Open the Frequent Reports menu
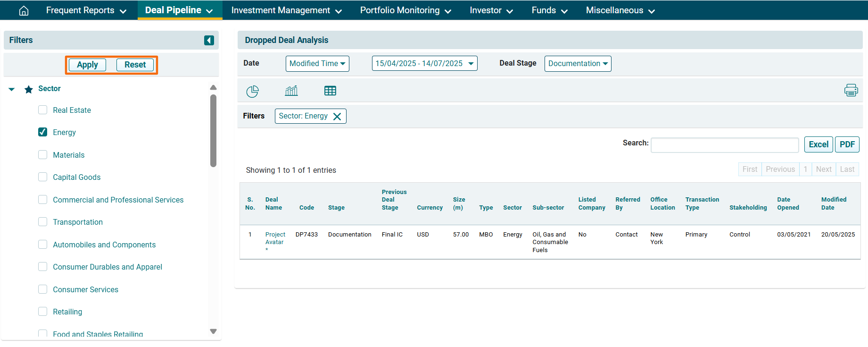The image size is (868, 347). pyautogui.click(x=86, y=10)
